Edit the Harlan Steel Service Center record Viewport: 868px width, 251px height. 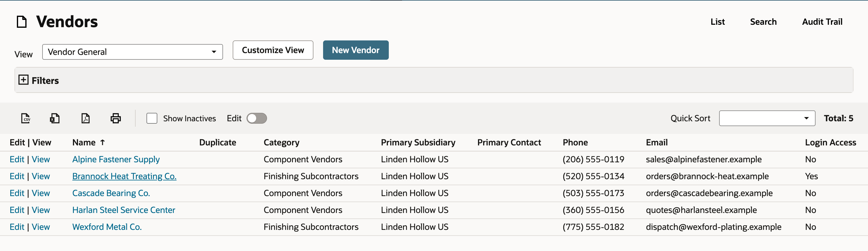point(17,210)
